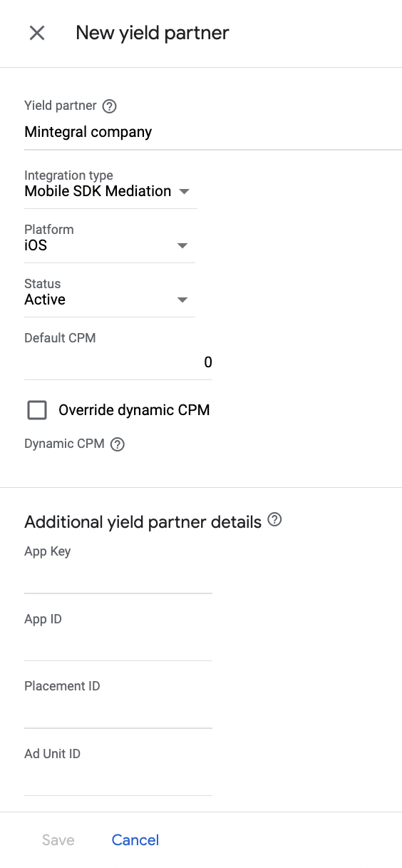Enable the Override dynamic CPM checkbox
Image resolution: width=402 pixels, height=868 pixels.
coord(37,410)
